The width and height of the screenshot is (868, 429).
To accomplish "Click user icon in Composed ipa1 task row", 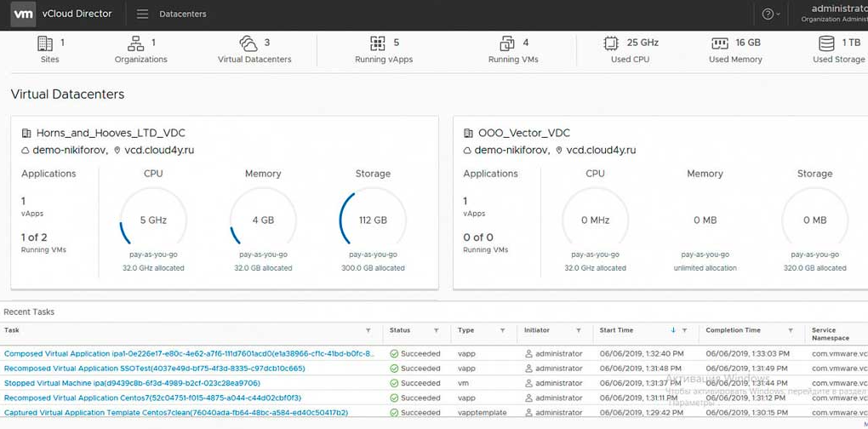I will [528, 354].
